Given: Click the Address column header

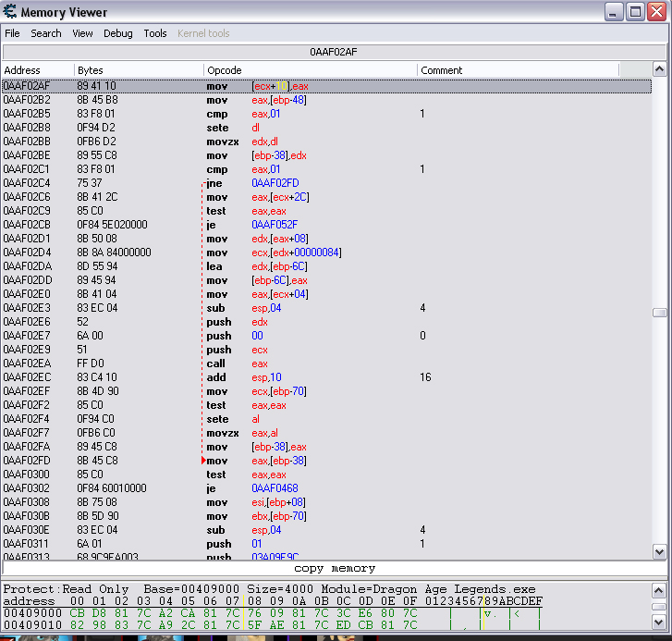Looking at the screenshot, I should click(37, 70).
